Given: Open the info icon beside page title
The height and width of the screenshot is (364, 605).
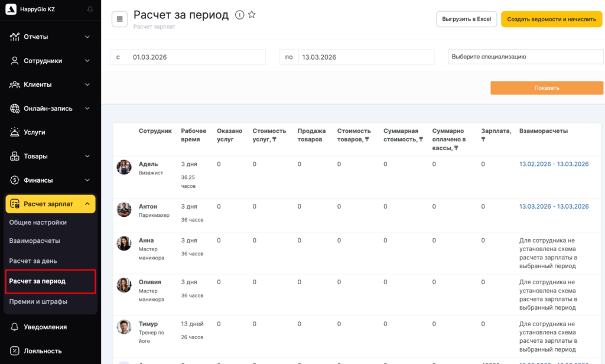Looking at the screenshot, I should pyautogui.click(x=239, y=15).
